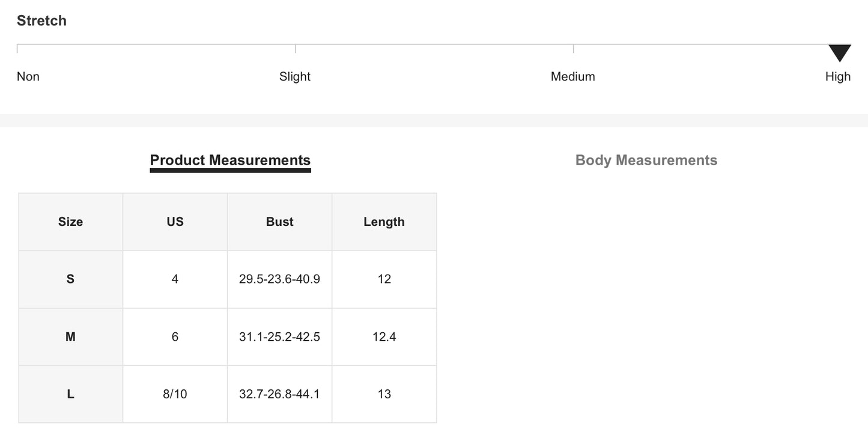Click bust value 29.5-23.6-40.9
868x429 pixels.
point(279,279)
